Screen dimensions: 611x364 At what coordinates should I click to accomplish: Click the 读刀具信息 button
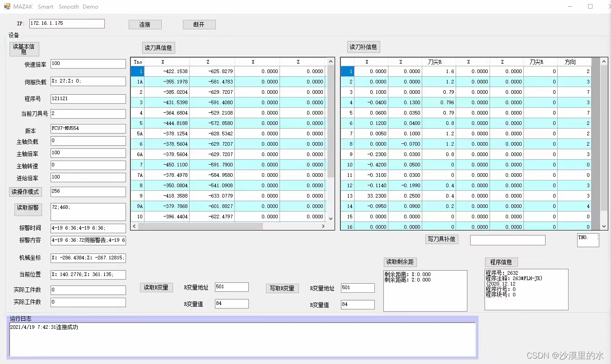tap(158, 47)
